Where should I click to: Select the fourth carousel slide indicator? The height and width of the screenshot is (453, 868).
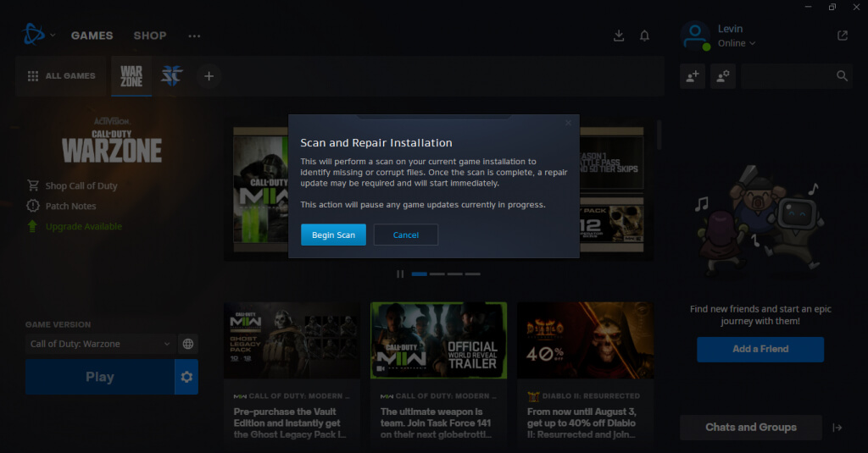(x=472, y=273)
